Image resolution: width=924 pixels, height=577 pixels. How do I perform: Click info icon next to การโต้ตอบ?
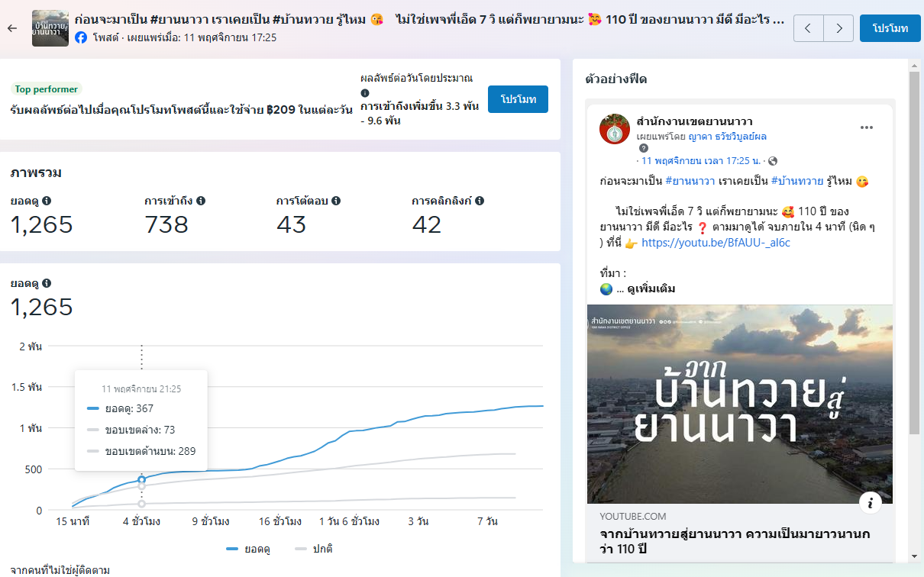336,201
